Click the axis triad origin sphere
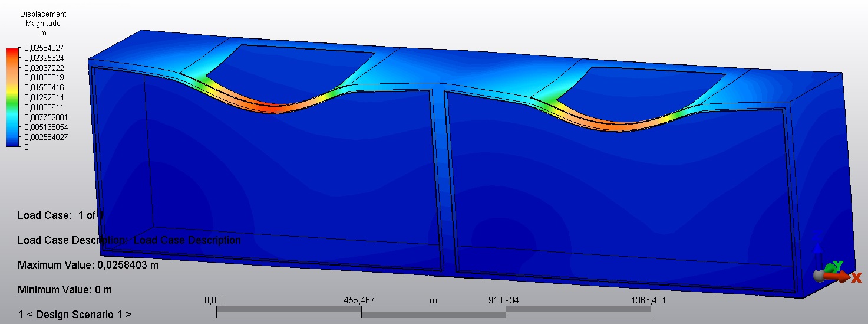The width and height of the screenshot is (868, 324). click(x=818, y=276)
